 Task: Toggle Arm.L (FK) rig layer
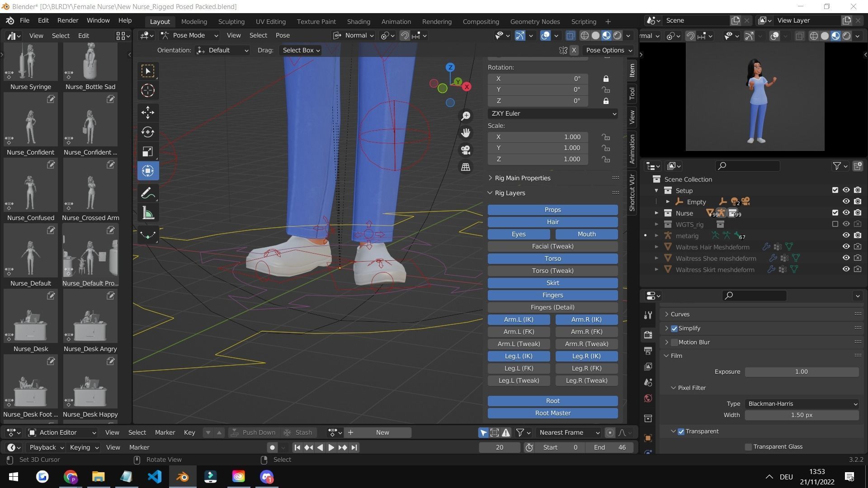pyautogui.click(x=519, y=332)
